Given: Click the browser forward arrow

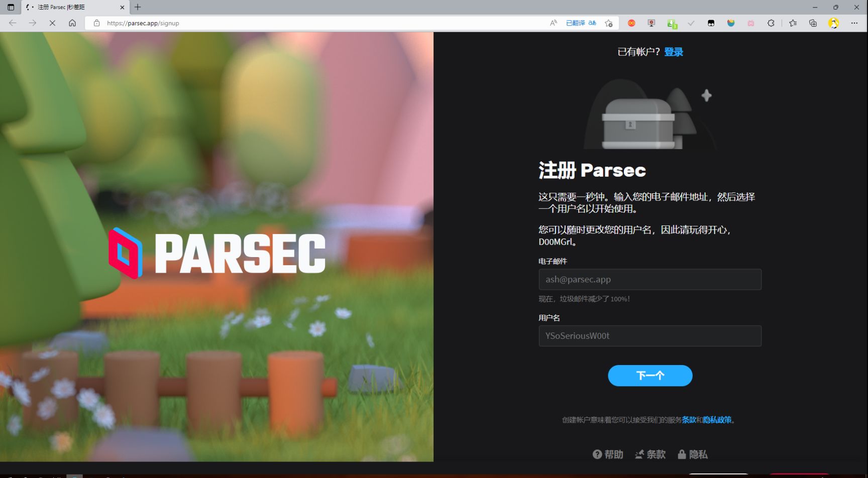Looking at the screenshot, I should click(33, 23).
